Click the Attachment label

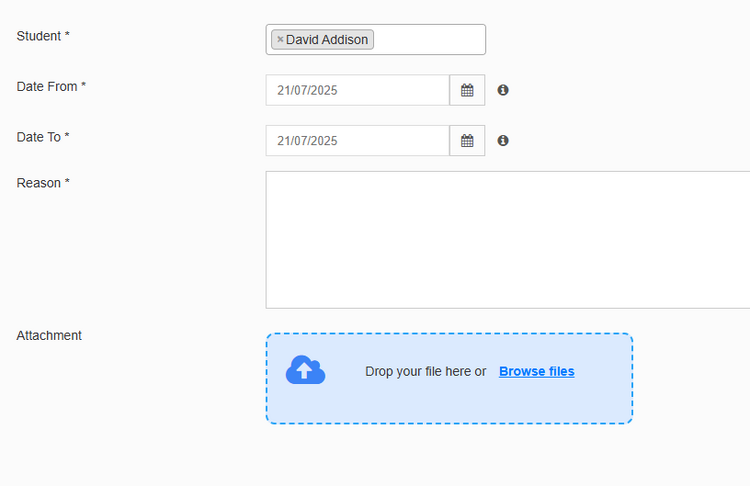coord(49,336)
